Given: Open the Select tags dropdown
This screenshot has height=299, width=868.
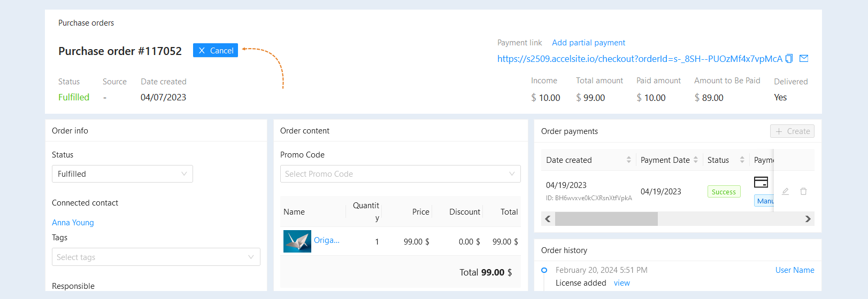Looking at the screenshot, I should click(156, 257).
